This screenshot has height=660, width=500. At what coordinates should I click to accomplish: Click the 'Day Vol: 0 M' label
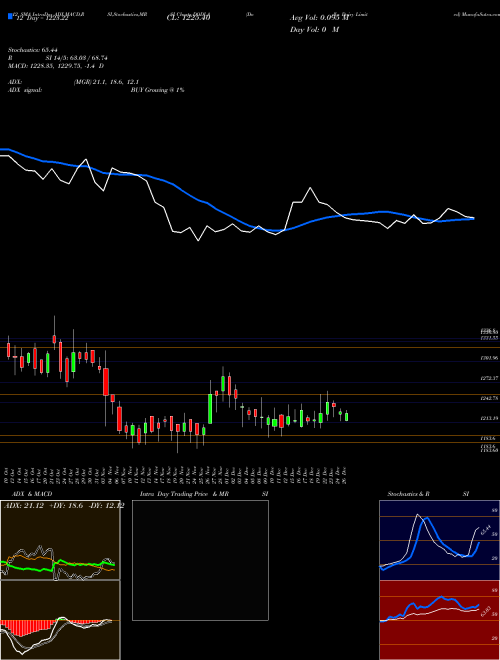click(x=314, y=29)
